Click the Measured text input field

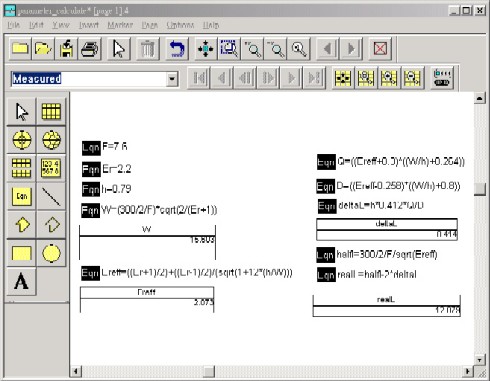(89, 79)
